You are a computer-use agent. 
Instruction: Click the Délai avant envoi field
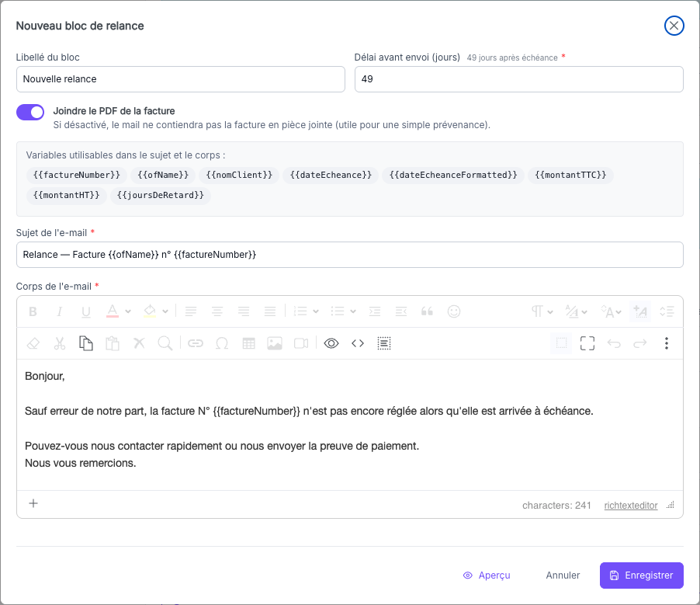(518, 79)
